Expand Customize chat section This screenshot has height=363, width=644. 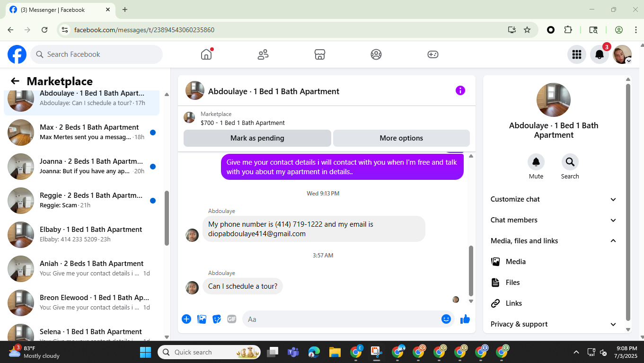click(554, 199)
